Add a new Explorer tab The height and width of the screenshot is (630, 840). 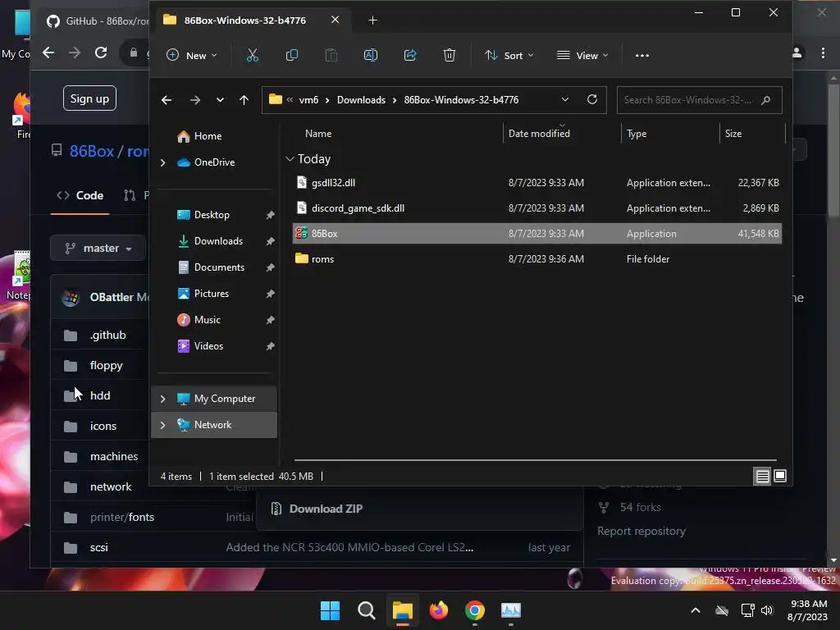tap(373, 21)
